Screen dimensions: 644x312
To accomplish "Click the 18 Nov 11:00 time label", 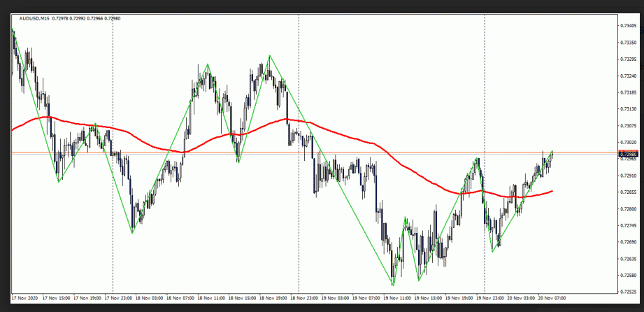I will point(211,297).
